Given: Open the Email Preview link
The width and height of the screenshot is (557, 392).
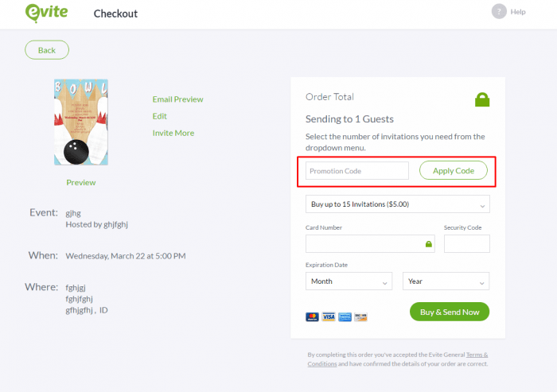Looking at the screenshot, I should [177, 99].
